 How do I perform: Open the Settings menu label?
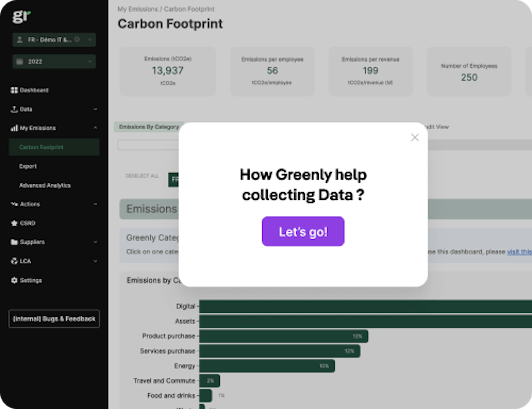click(x=31, y=280)
